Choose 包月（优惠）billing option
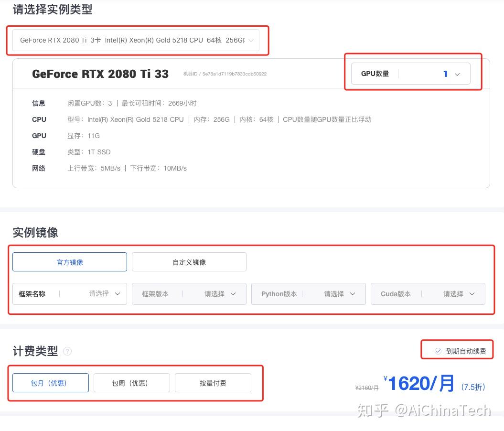Viewport: 504px width, 431px height. [51, 382]
